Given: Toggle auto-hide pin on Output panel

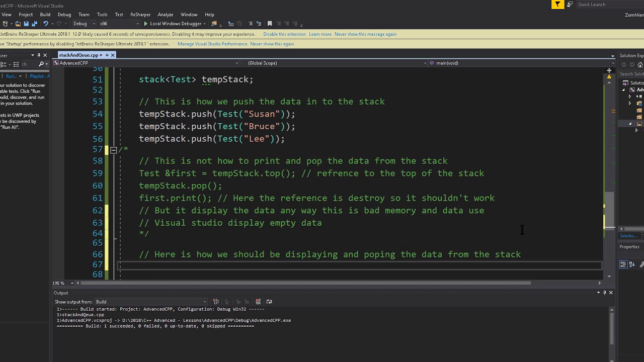Looking at the screenshot, I should 605,293.
